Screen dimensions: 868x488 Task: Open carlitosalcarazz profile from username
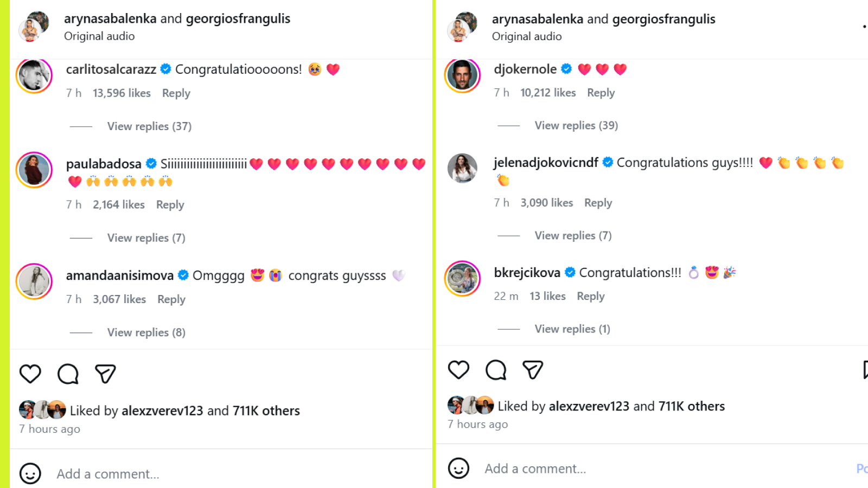[x=111, y=69]
